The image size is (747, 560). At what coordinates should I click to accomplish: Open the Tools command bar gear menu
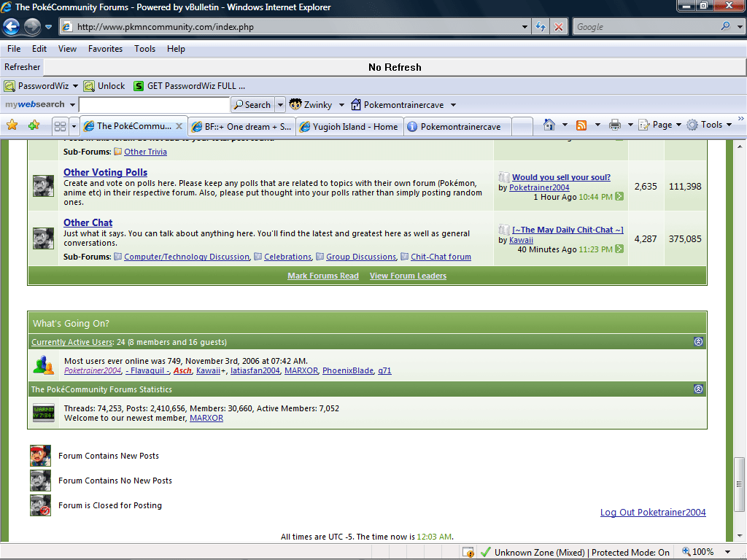(709, 125)
